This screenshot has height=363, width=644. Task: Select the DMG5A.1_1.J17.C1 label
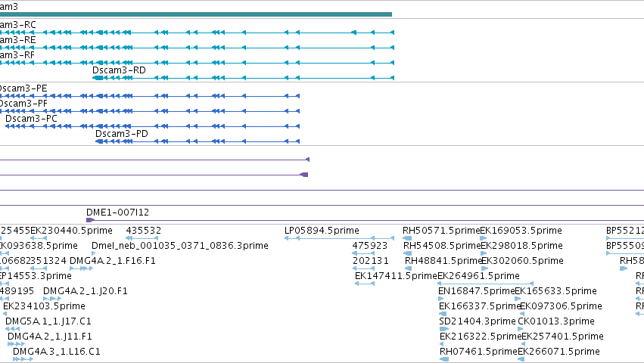(48, 321)
